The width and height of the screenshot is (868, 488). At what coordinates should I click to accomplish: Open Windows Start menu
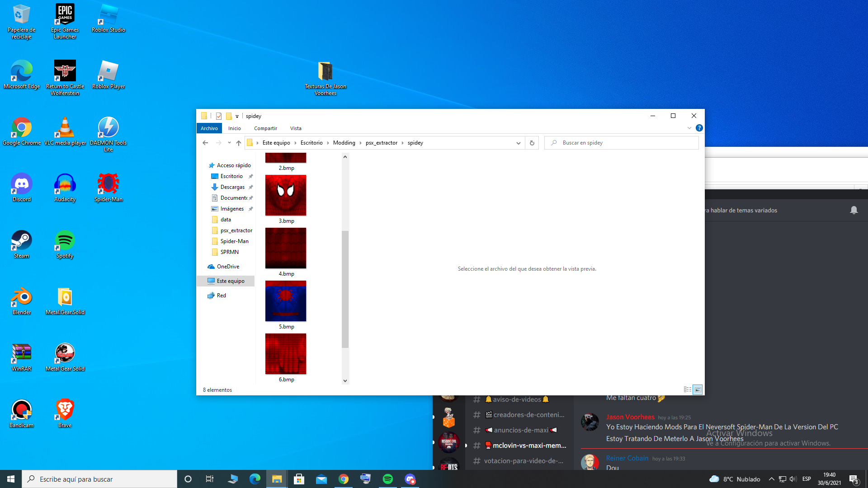pyautogui.click(x=11, y=479)
